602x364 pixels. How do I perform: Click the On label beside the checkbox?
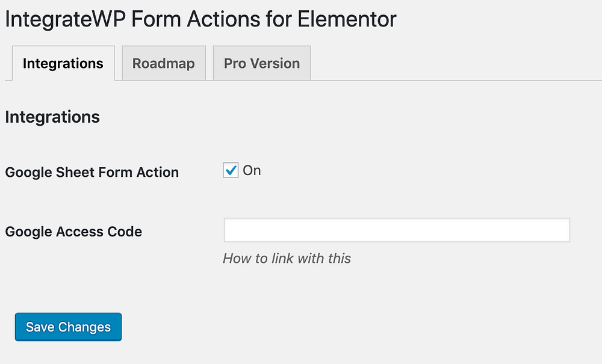point(252,170)
